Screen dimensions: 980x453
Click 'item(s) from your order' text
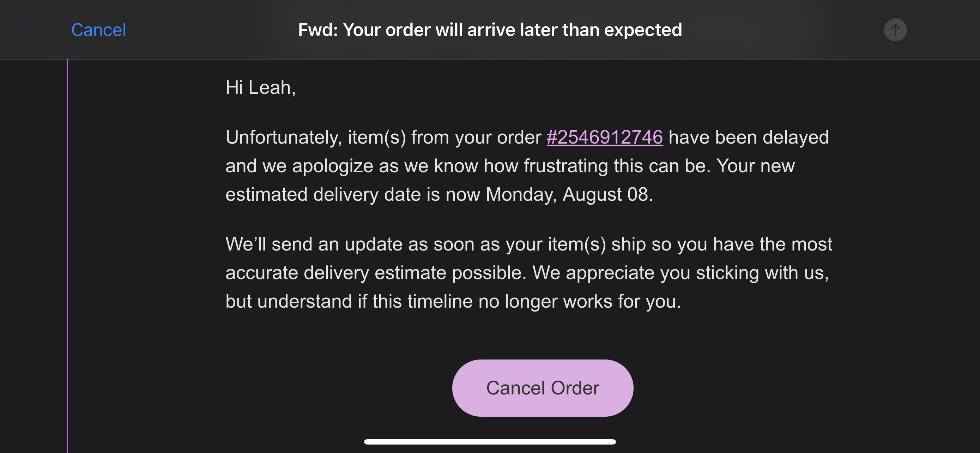click(444, 137)
